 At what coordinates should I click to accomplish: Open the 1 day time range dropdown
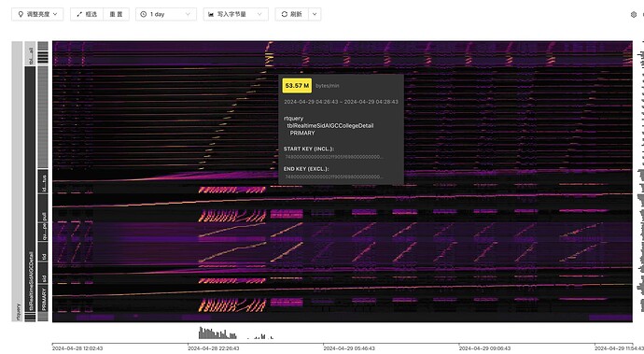(166, 14)
